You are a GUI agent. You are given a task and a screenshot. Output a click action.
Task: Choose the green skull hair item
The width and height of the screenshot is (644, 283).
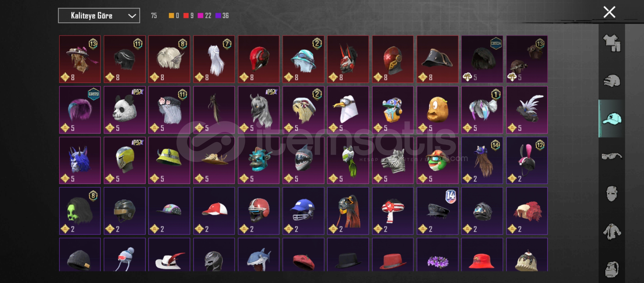(80, 211)
